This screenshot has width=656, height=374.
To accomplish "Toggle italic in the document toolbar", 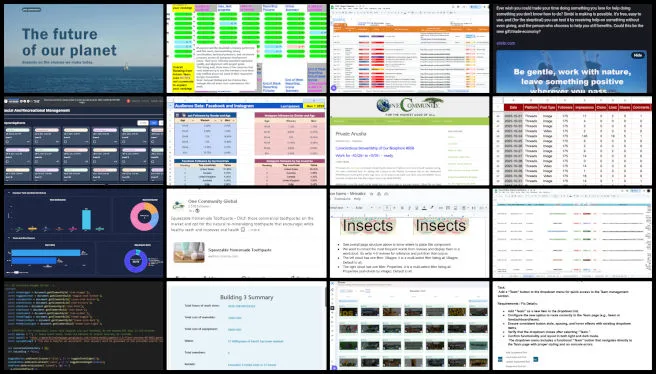I will coord(409,207).
